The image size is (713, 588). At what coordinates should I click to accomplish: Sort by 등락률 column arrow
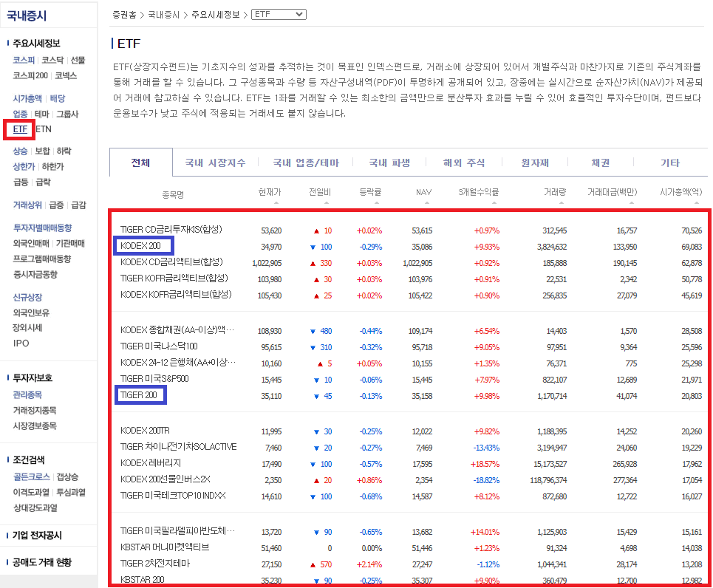click(377, 203)
